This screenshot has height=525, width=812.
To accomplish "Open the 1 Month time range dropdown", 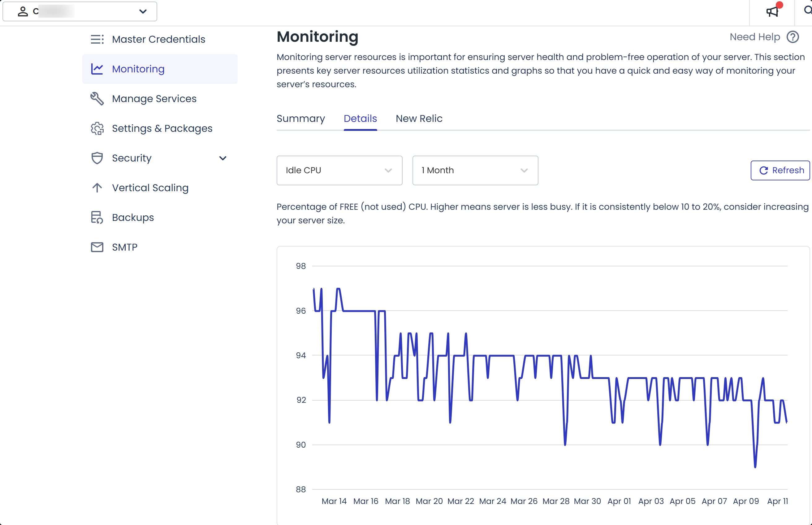I will pyautogui.click(x=475, y=170).
